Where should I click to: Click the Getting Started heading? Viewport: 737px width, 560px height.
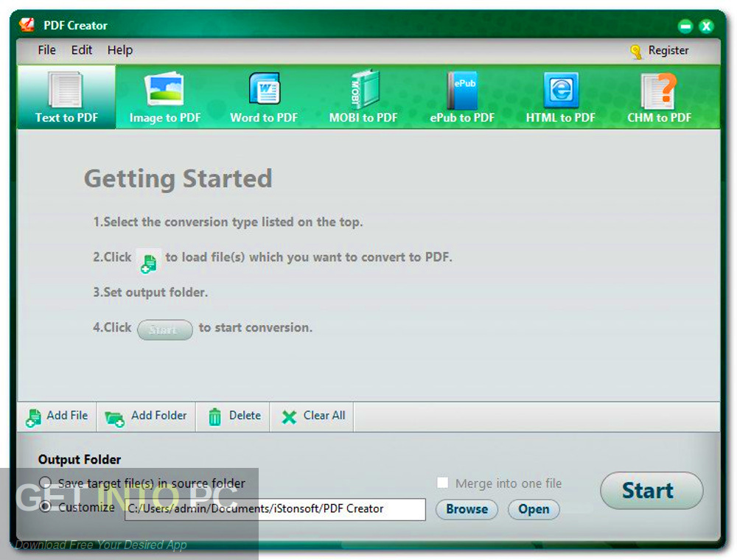pos(178,178)
